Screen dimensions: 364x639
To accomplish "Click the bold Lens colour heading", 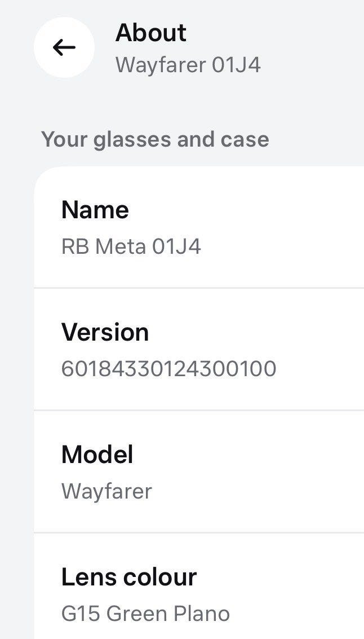I will pos(129,577).
